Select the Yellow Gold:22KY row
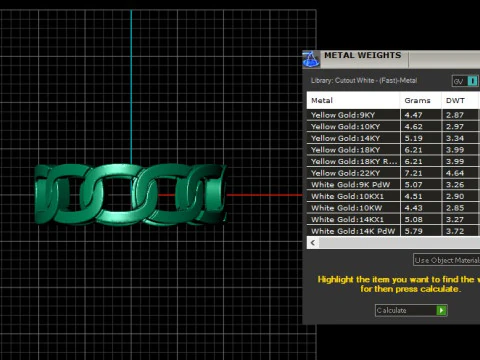This screenshot has width=480, height=360. click(393, 173)
